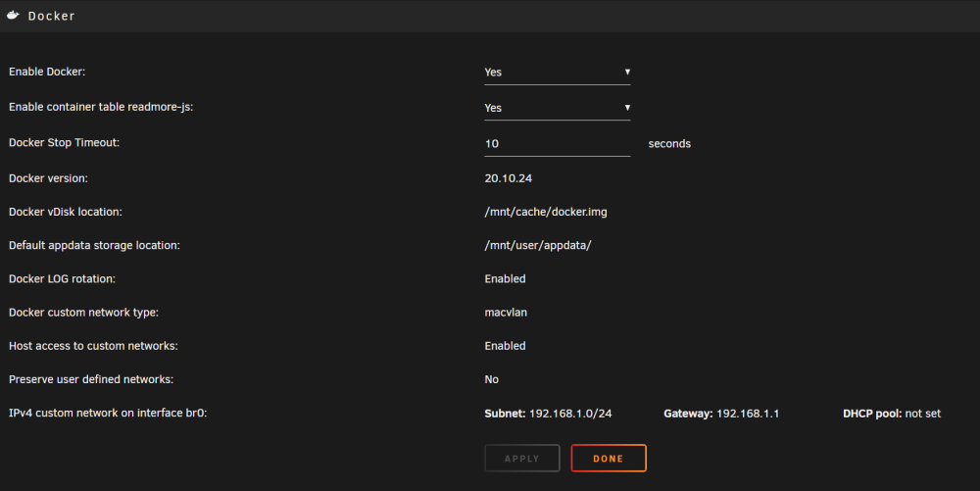The image size is (980, 491).
Task: Click the Subnet 192.168.1.0/24 value
Action: [548, 414]
